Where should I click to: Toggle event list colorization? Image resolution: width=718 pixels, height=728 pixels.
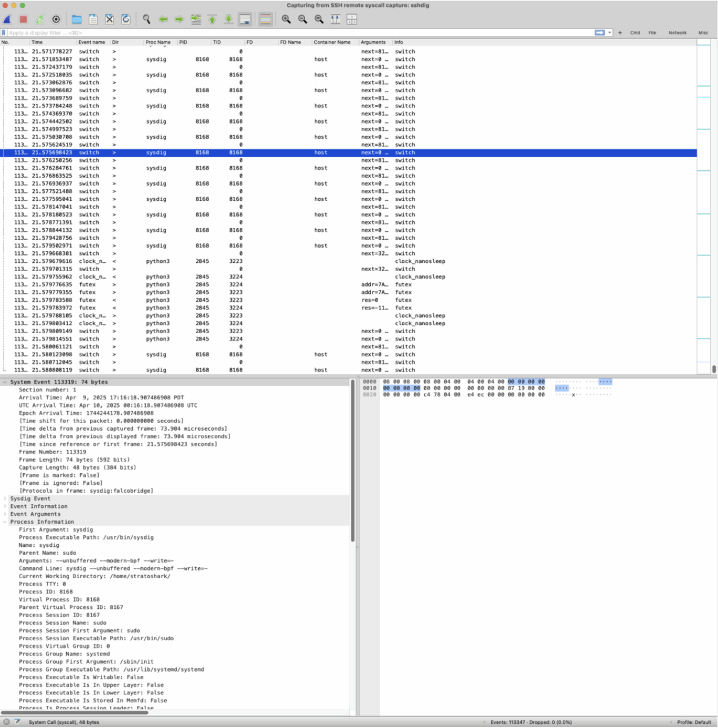265,20
